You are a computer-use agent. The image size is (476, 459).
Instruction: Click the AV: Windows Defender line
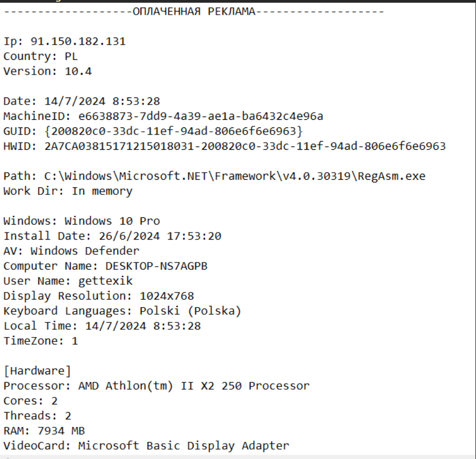coord(71,251)
